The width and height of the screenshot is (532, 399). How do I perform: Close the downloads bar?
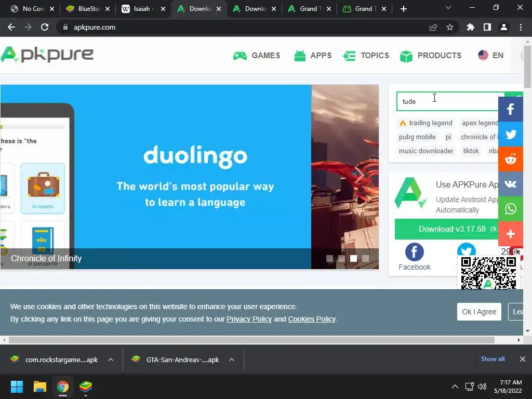point(523,359)
